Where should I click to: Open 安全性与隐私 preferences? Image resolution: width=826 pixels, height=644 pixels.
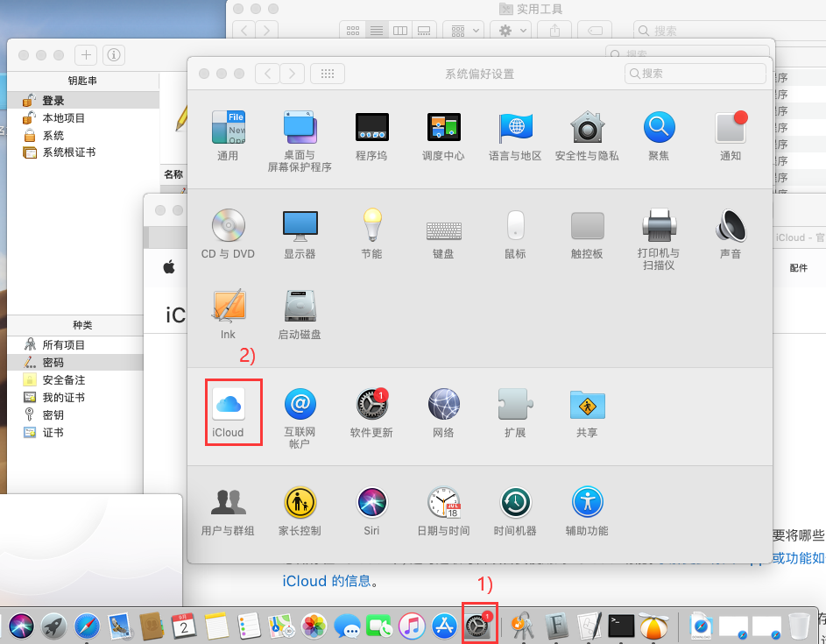[587, 135]
